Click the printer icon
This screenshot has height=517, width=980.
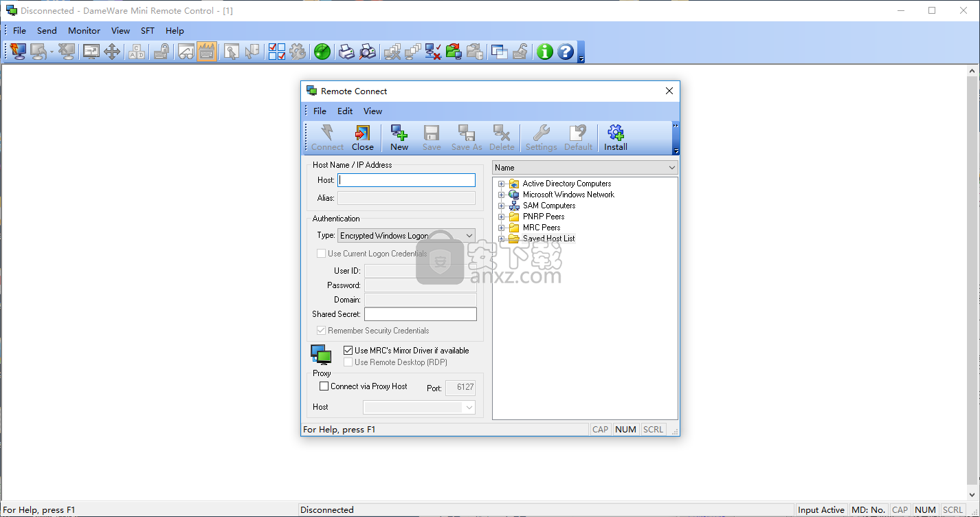tap(347, 52)
